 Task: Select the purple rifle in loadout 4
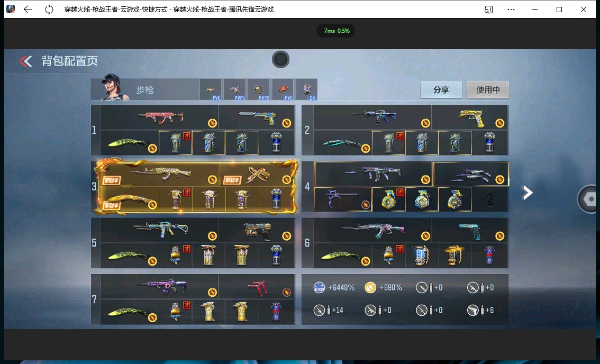click(x=374, y=174)
